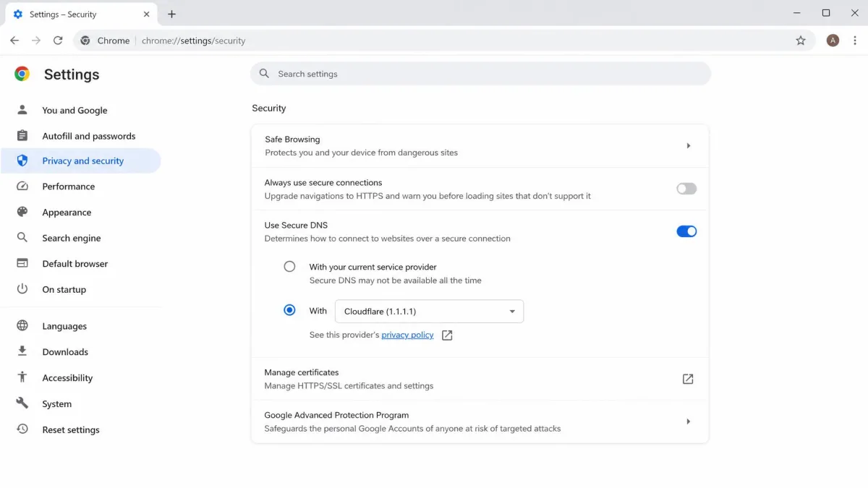This screenshot has width=868, height=488.
Task: Expand Safe Browsing with its arrow
Action: pyautogui.click(x=688, y=146)
